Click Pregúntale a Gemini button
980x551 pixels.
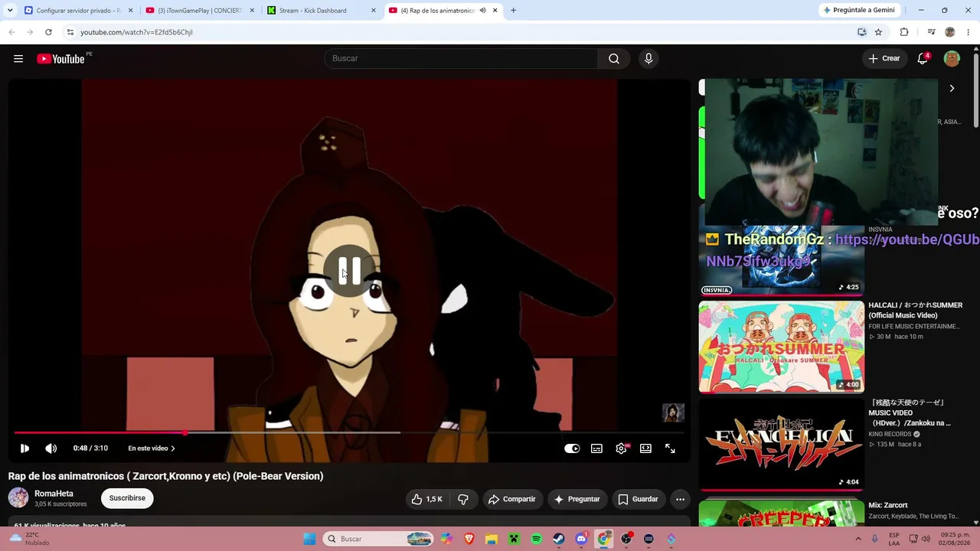pos(858,10)
